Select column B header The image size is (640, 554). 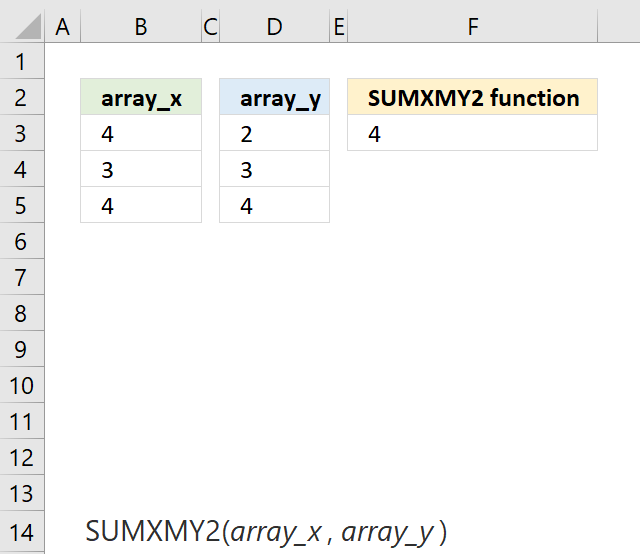[x=141, y=27]
